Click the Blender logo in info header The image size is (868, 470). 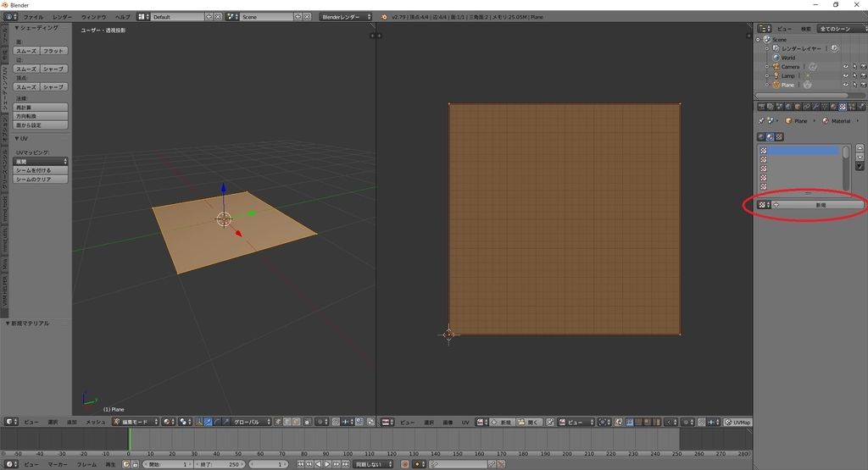(384, 17)
